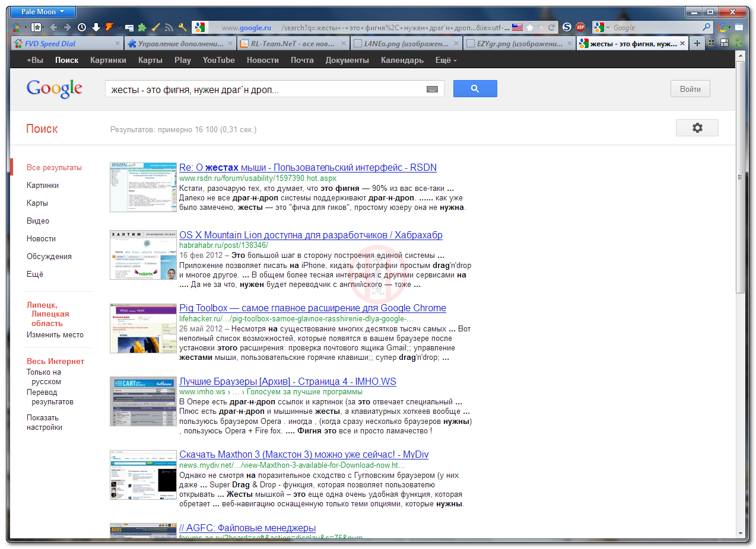This screenshot has height=549, width=756.
Task: Expand the Ещё menu in Google bar
Action: tap(446, 60)
